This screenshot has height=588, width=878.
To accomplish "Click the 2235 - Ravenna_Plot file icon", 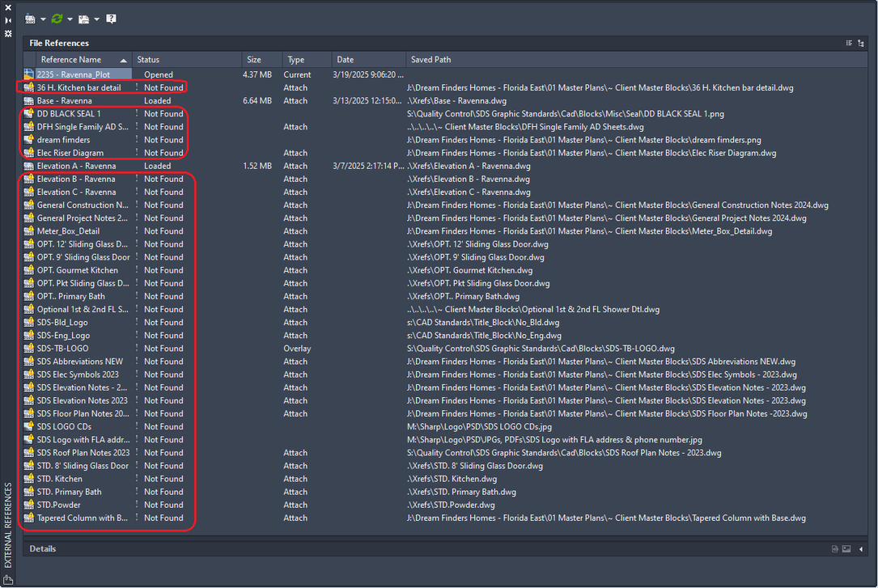I will coord(29,74).
